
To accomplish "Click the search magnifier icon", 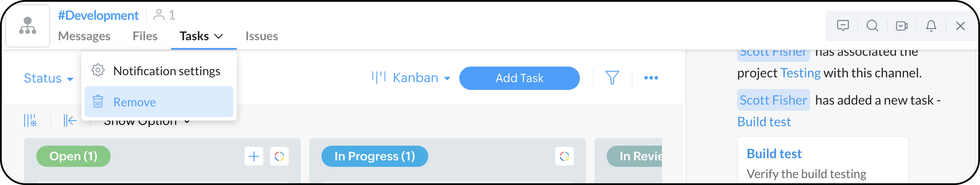I will pos(872,26).
